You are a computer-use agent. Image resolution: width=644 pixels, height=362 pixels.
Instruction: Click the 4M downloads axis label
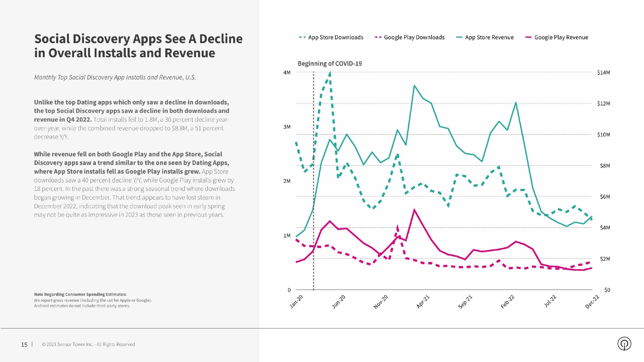287,73
